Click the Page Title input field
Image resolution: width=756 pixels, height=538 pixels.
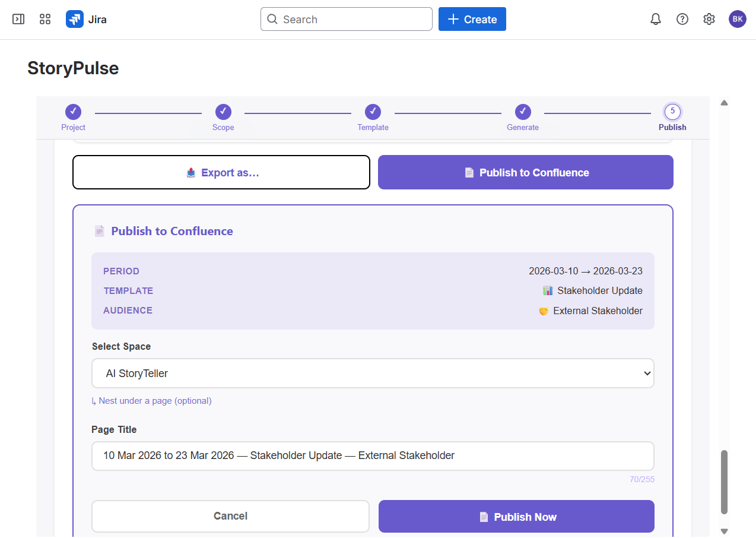373,456
